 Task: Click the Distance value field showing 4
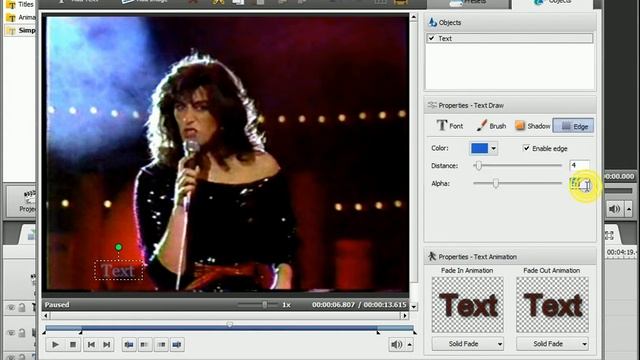579,165
